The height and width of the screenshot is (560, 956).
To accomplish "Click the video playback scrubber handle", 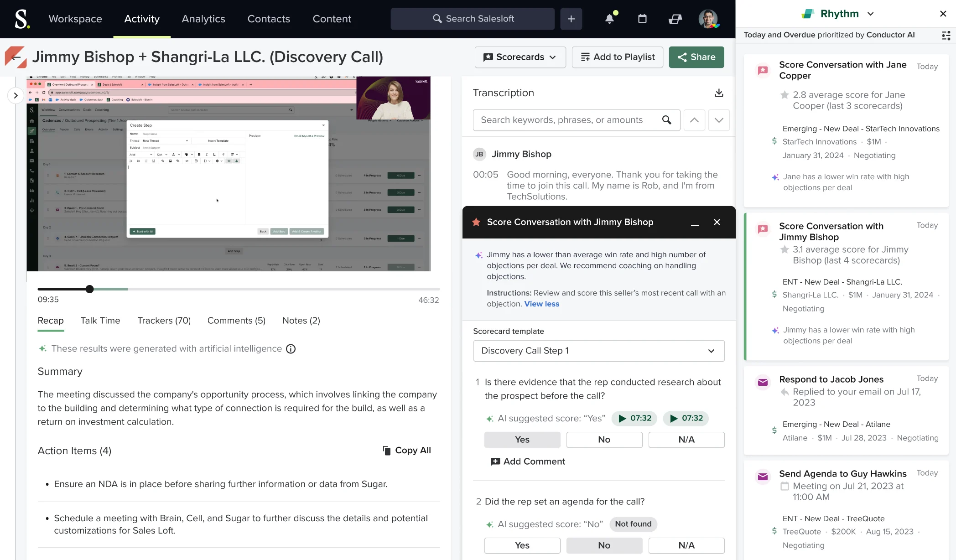I will click(x=90, y=289).
